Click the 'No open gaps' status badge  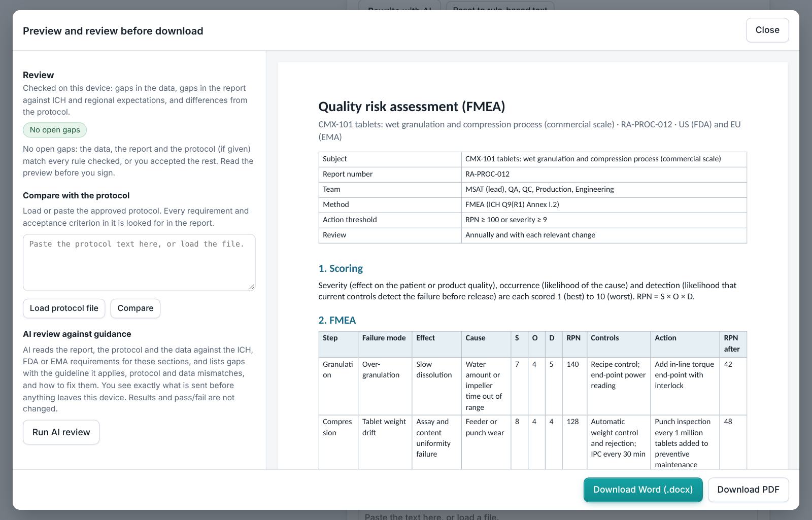point(55,130)
